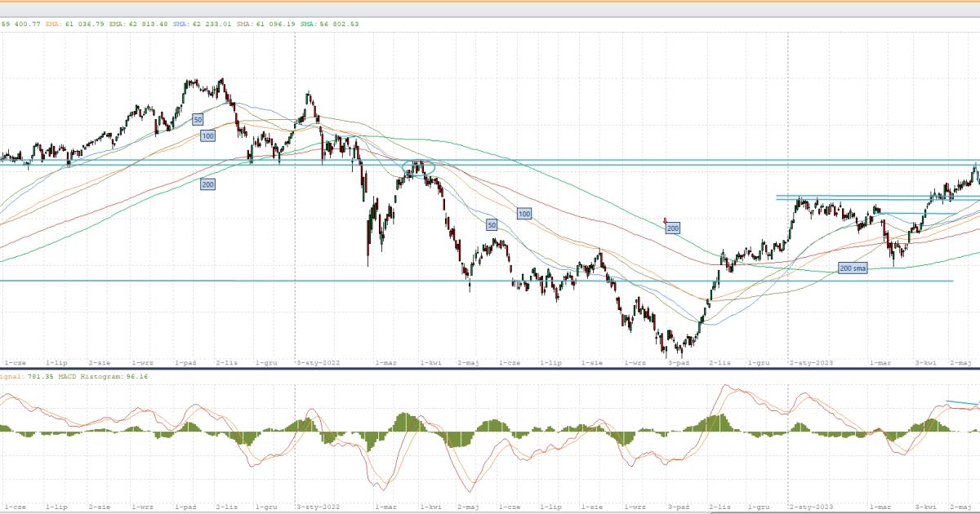This screenshot has height=514, width=980.
Task: Click the small red marker beside the right 200 label
Action: point(666,220)
